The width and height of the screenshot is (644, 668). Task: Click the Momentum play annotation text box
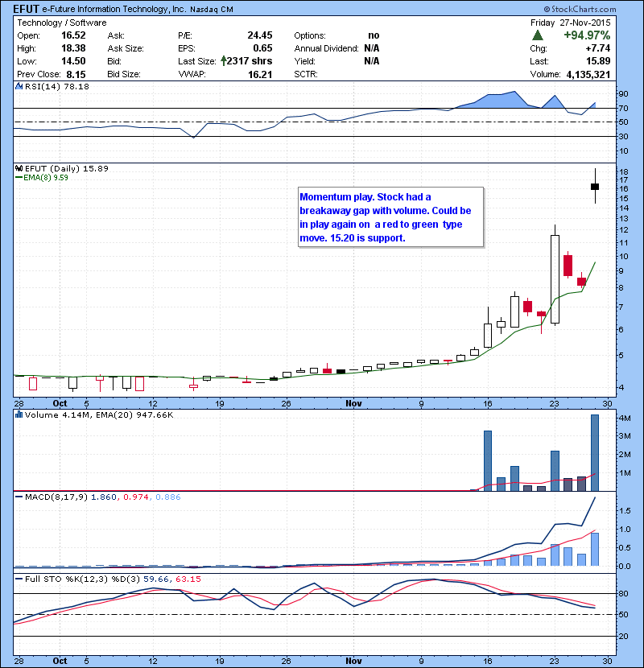391,216
